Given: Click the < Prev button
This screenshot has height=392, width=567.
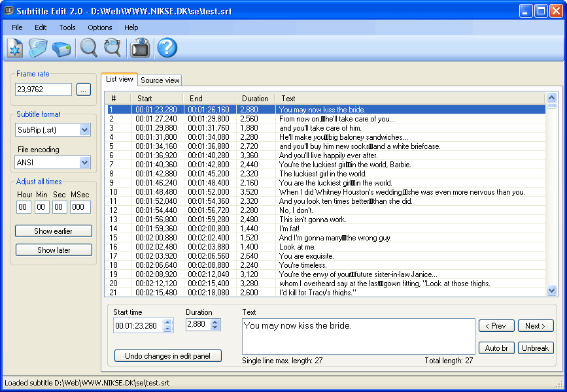Looking at the screenshot, I should click(x=496, y=326).
